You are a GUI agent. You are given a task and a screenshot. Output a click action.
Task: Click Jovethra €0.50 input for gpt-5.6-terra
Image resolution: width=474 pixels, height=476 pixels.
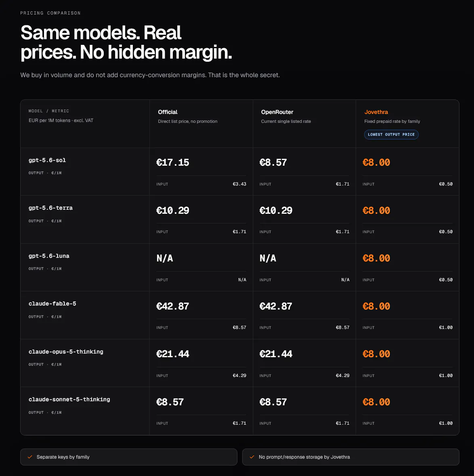point(446,232)
